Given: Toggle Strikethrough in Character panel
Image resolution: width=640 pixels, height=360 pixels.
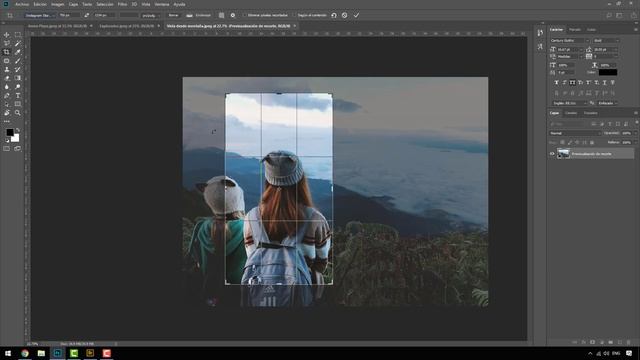Looking at the screenshot, I should point(613,82).
